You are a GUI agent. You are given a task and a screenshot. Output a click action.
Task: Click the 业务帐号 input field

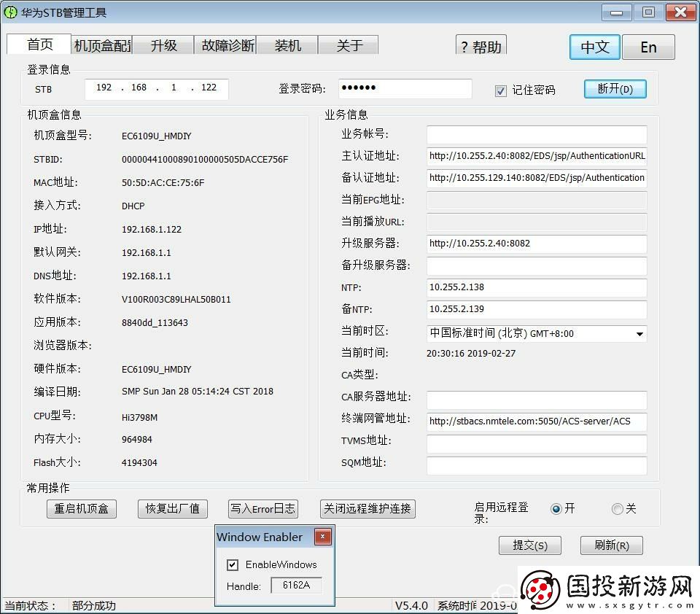tap(537, 134)
